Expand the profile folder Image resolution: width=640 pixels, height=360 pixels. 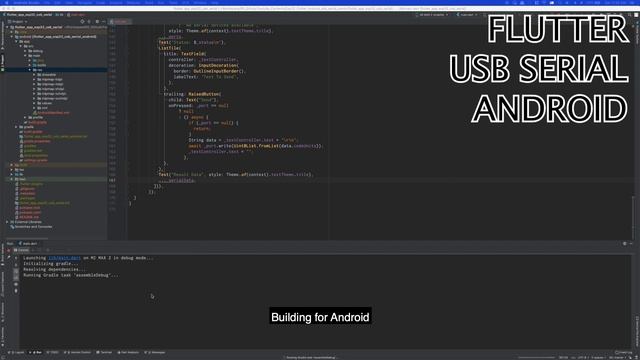tap(25, 118)
